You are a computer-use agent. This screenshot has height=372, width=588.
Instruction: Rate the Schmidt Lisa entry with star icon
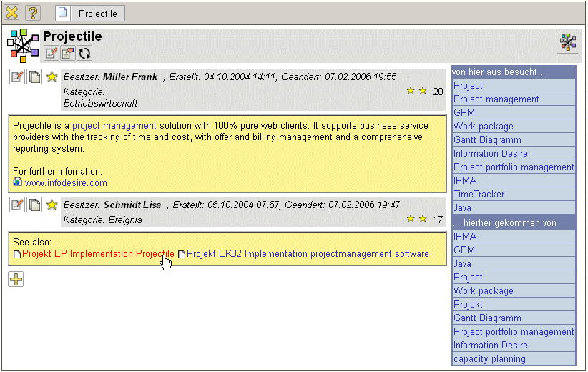pyautogui.click(x=52, y=205)
